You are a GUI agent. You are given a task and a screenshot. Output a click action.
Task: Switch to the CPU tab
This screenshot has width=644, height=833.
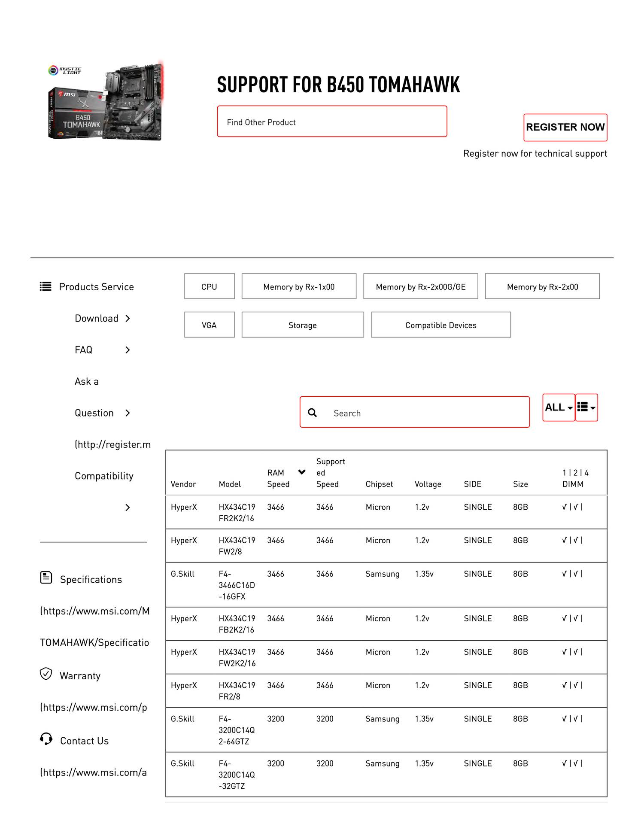pos(209,286)
